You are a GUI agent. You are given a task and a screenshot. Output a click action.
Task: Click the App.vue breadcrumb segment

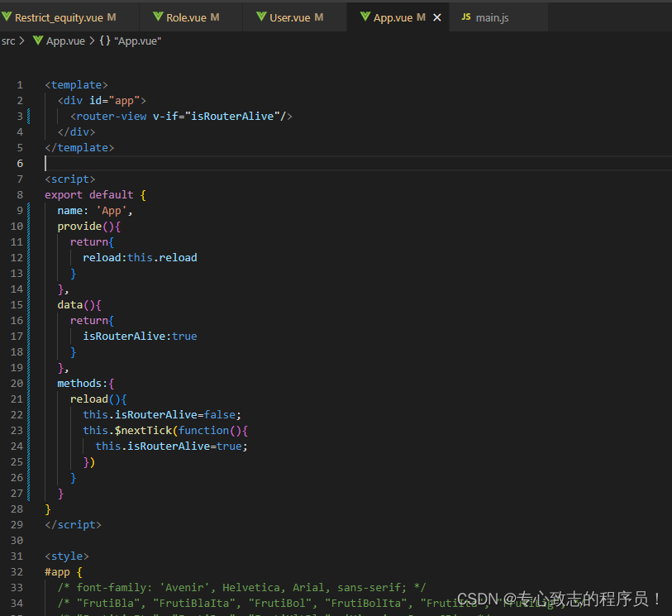point(65,41)
